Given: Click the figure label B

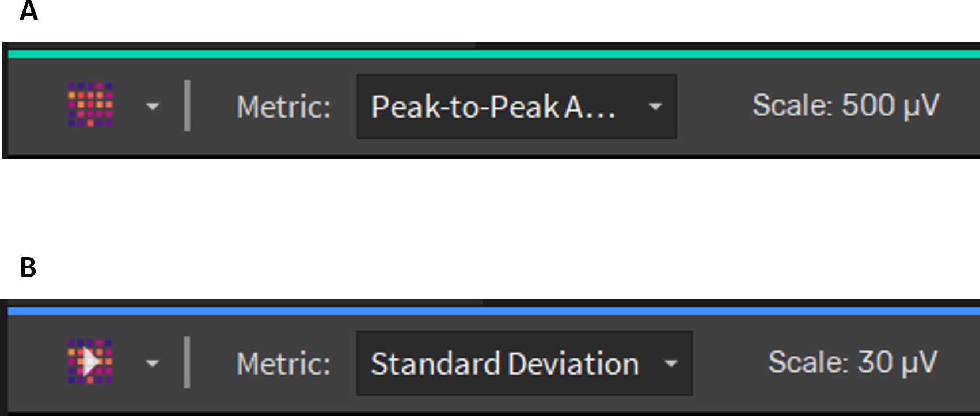Looking at the screenshot, I should pyautogui.click(x=28, y=268).
